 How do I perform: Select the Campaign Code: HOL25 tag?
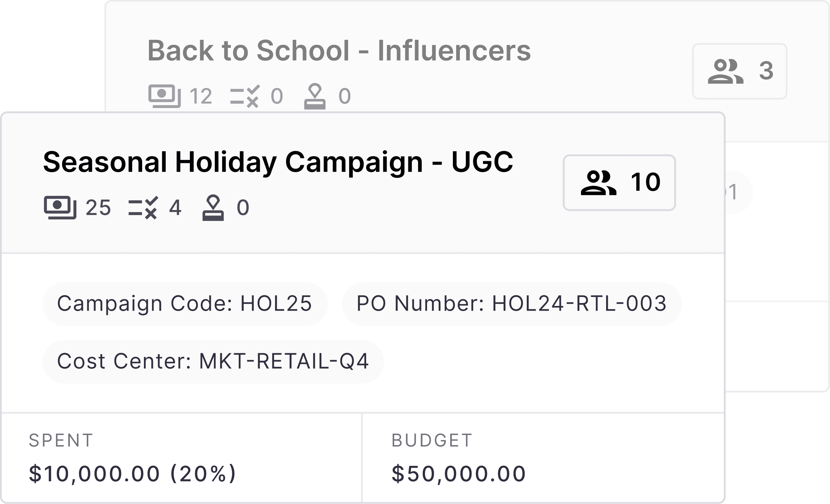coord(185,304)
